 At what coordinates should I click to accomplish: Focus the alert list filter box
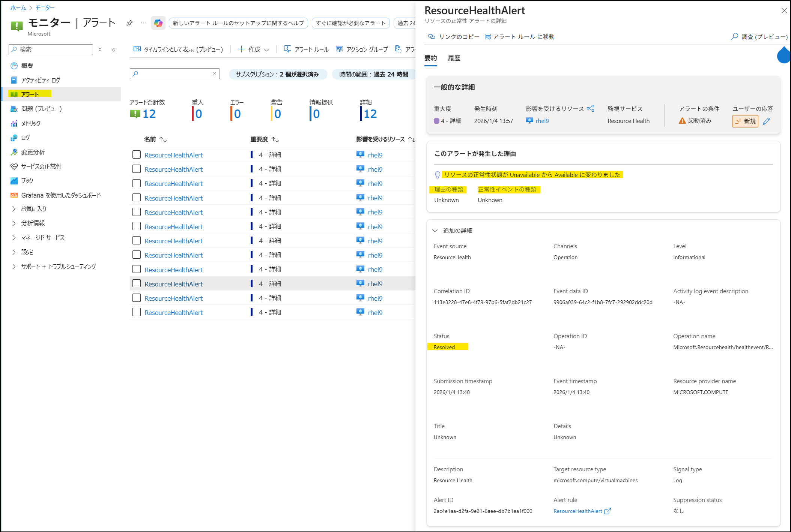175,74
